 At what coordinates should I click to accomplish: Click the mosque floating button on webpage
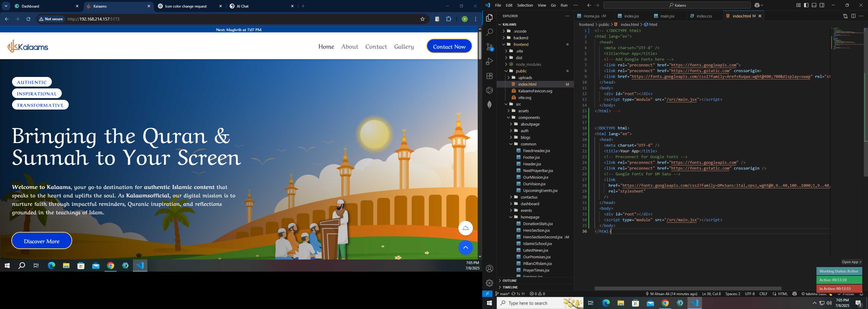tap(465, 228)
